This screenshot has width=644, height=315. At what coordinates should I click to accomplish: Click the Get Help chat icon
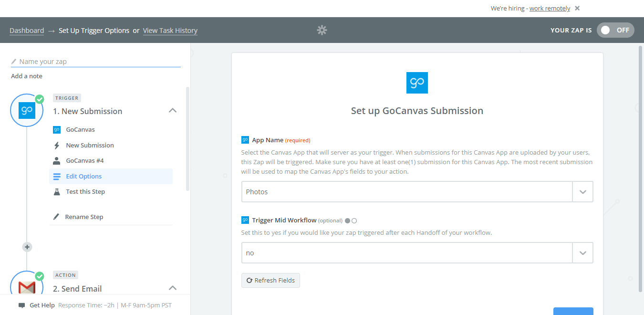[21, 305]
